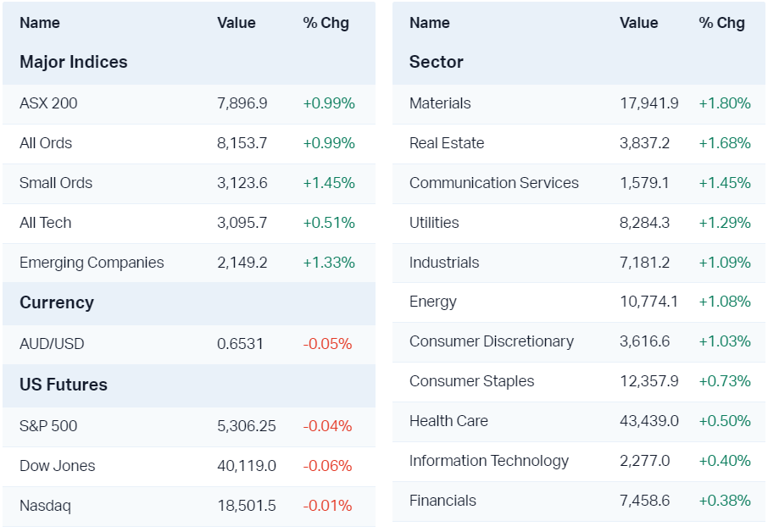Open the All Ords index row

point(46,143)
